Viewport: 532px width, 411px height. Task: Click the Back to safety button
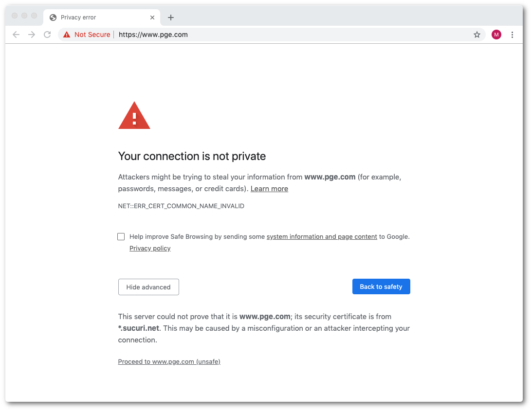point(381,286)
